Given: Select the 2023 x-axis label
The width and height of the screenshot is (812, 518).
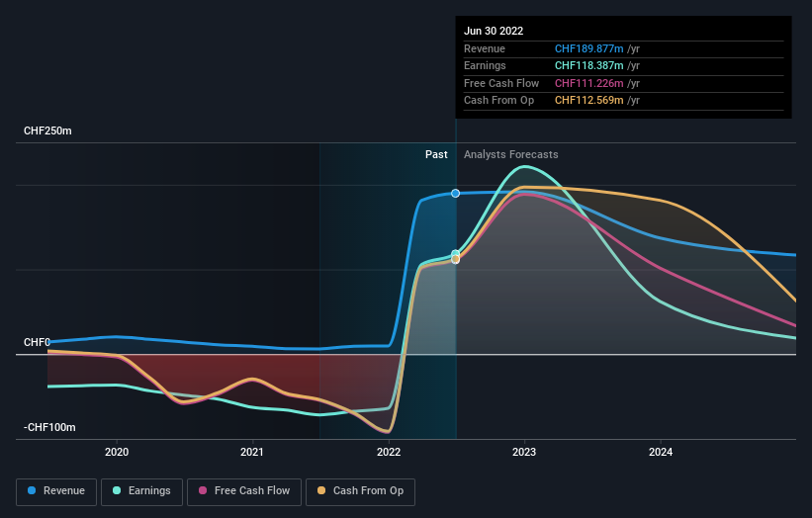Looking at the screenshot, I should pyautogui.click(x=524, y=452).
